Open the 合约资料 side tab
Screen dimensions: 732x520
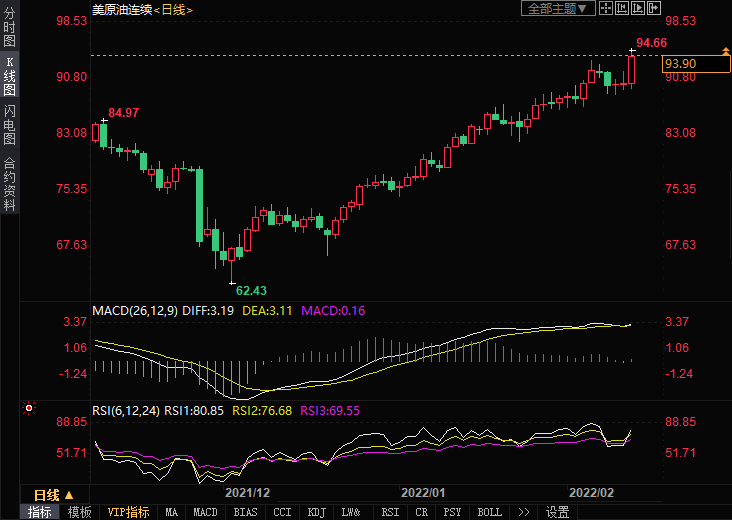point(9,185)
